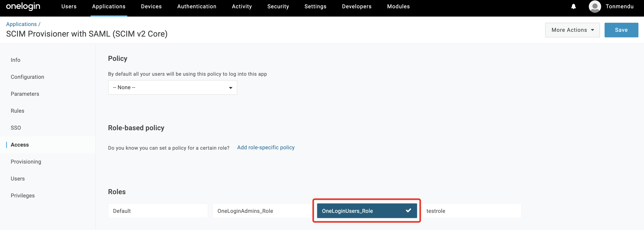Open the Tonmendu account menu
This screenshot has width=644, height=230.
[x=619, y=7]
